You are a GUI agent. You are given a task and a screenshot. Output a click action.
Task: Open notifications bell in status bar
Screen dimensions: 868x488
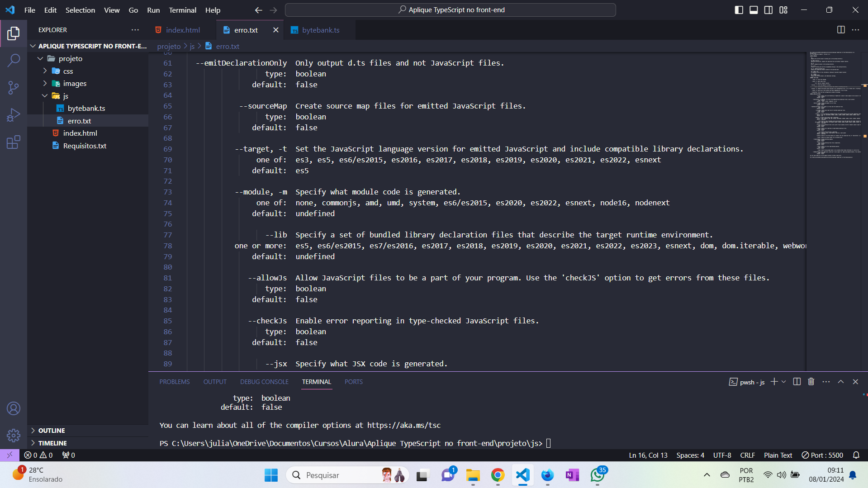click(856, 455)
